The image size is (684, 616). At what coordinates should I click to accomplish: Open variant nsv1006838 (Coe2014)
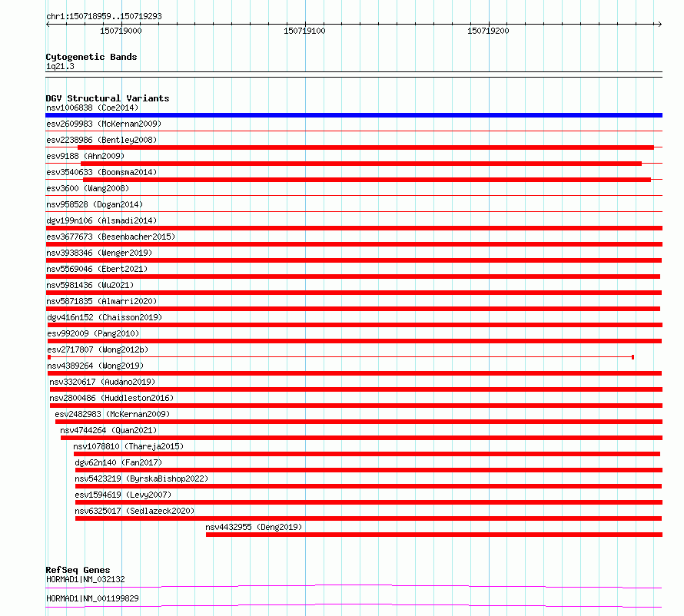[92, 108]
